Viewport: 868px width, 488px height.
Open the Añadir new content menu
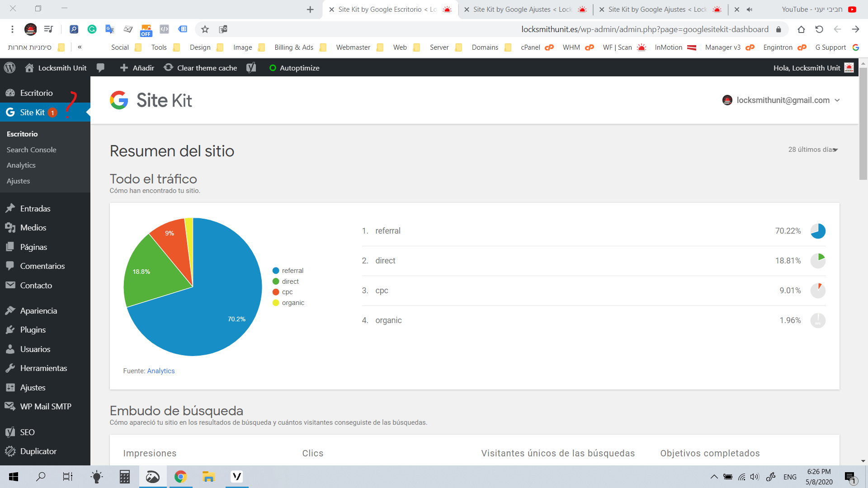(x=137, y=68)
